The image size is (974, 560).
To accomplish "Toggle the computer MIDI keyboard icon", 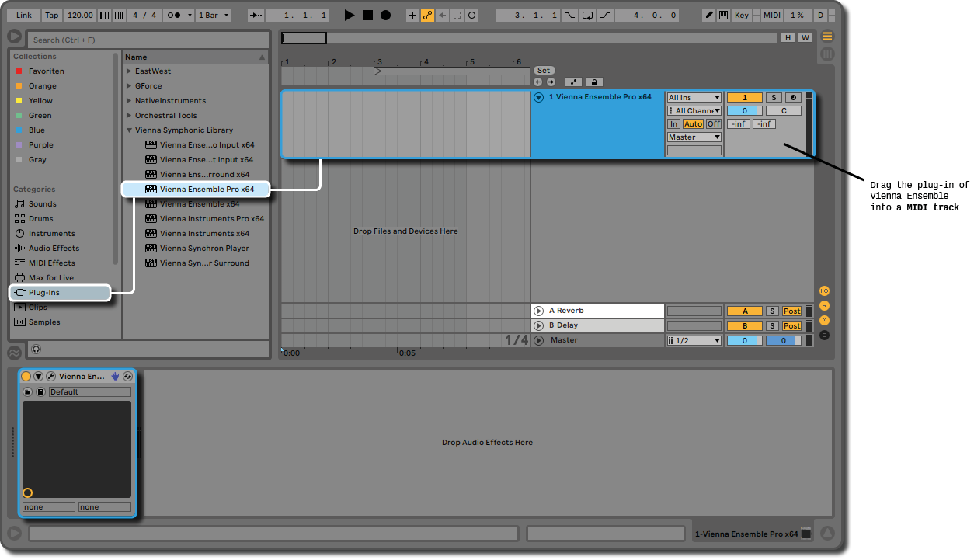I will pyautogui.click(x=723, y=15).
